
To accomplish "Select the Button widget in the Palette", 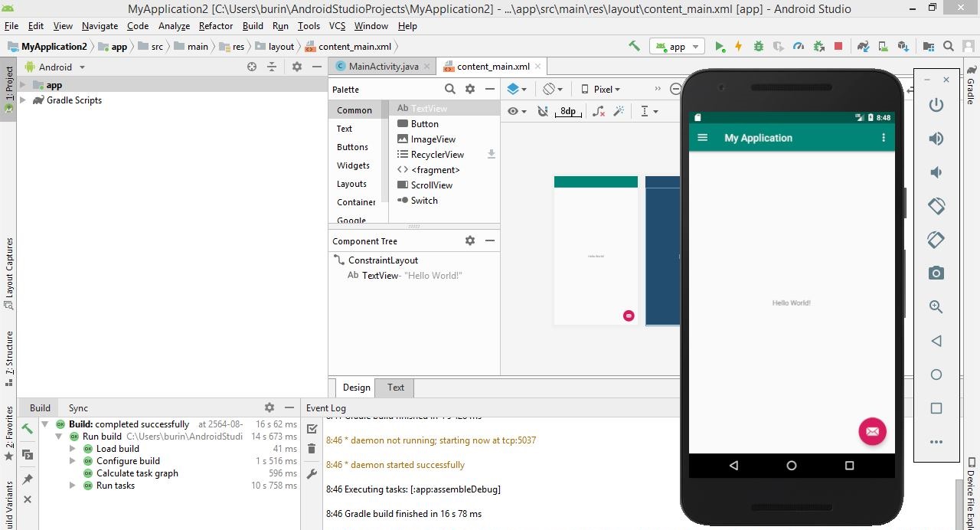I will tap(424, 124).
